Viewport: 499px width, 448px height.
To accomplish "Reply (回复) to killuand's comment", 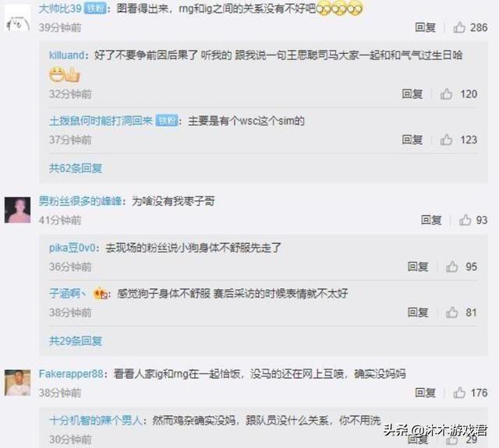I will [412, 94].
